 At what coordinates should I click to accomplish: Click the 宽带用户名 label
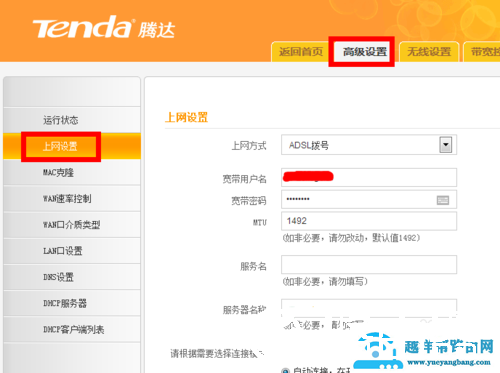click(245, 179)
